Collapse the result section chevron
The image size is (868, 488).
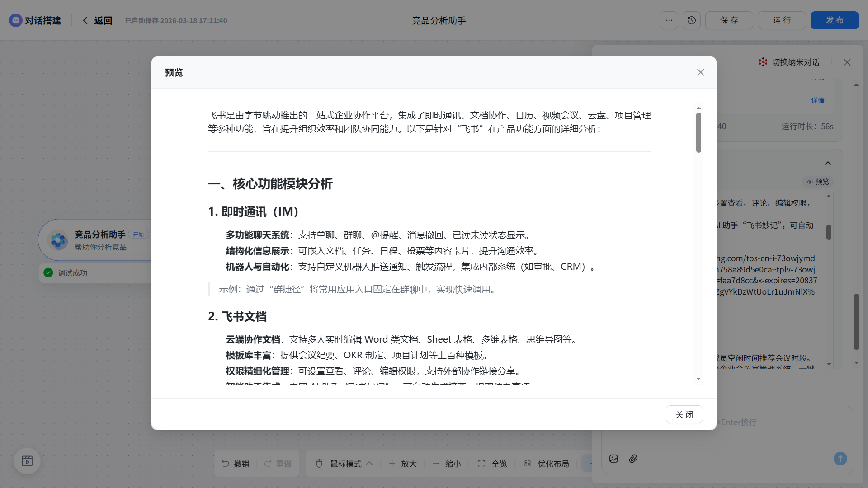pos(828,163)
